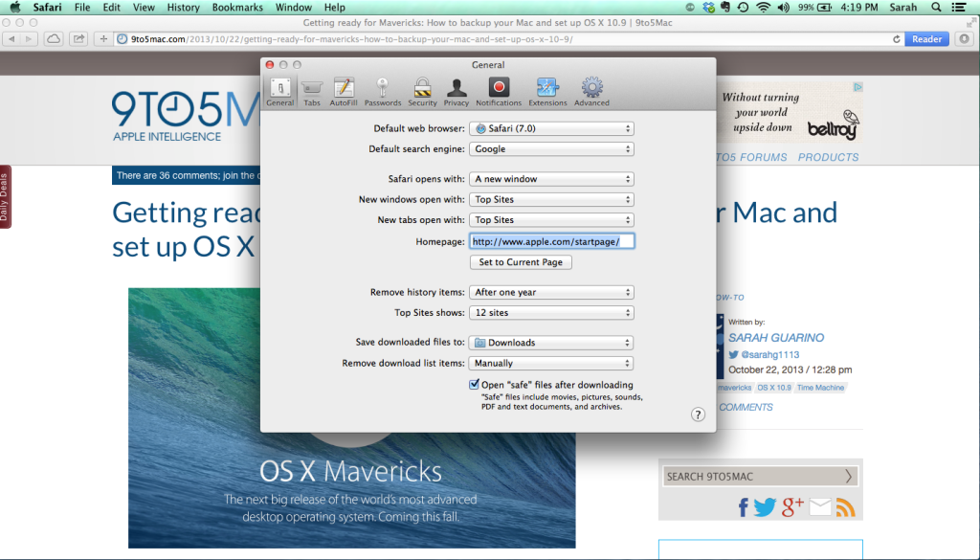Reload the page with the refresh icon
Image resolution: width=980 pixels, height=560 pixels.
click(896, 38)
